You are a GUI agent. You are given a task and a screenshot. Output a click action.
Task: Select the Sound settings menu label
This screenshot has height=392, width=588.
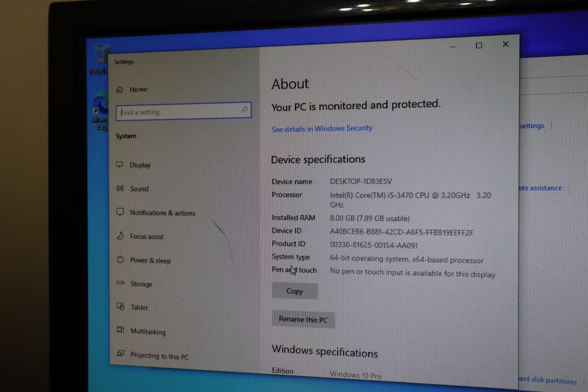click(139, 189)
